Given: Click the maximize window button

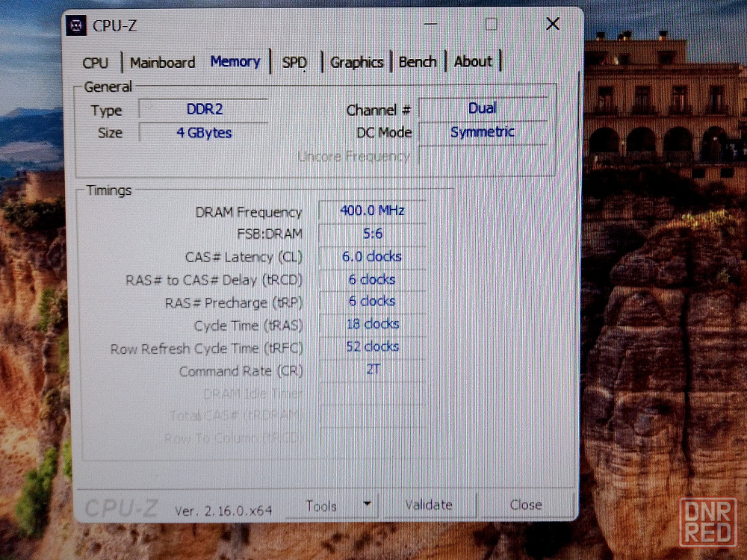Looking at the screenshot, I should (491, 24).
